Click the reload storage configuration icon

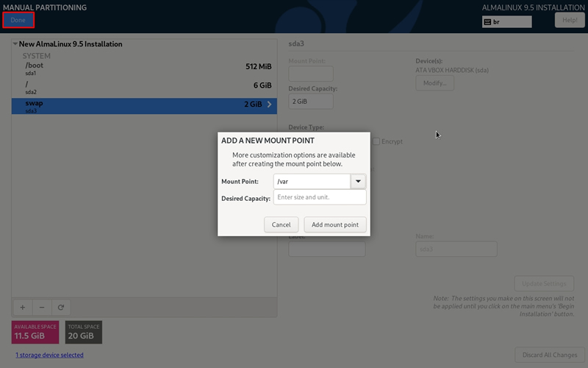[61, 308]
